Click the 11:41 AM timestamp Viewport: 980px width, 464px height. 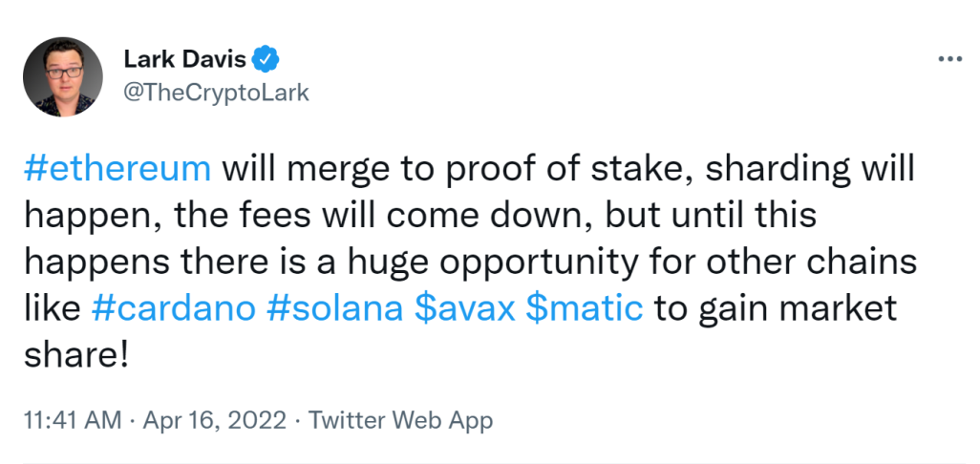[x=71, y=420]
